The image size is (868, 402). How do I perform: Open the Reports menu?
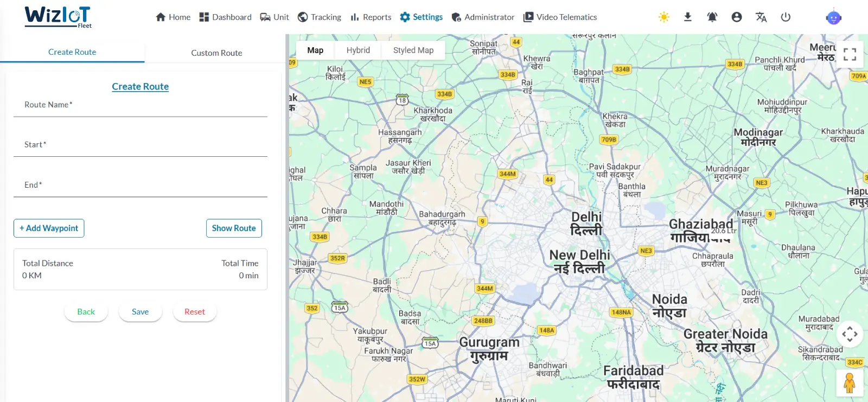[371, 17]
